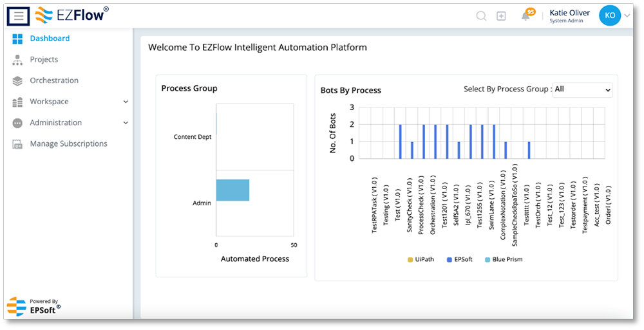
Task: Toggle the UiPath legend entry
Action: 421,259
